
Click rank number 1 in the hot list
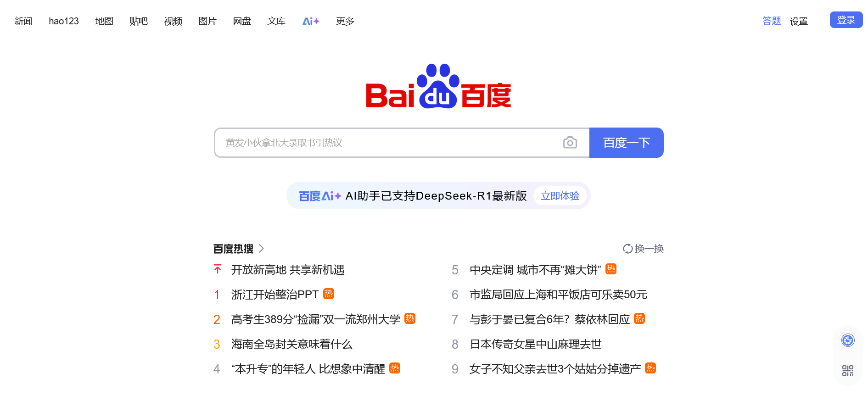[x=217, y=295]
